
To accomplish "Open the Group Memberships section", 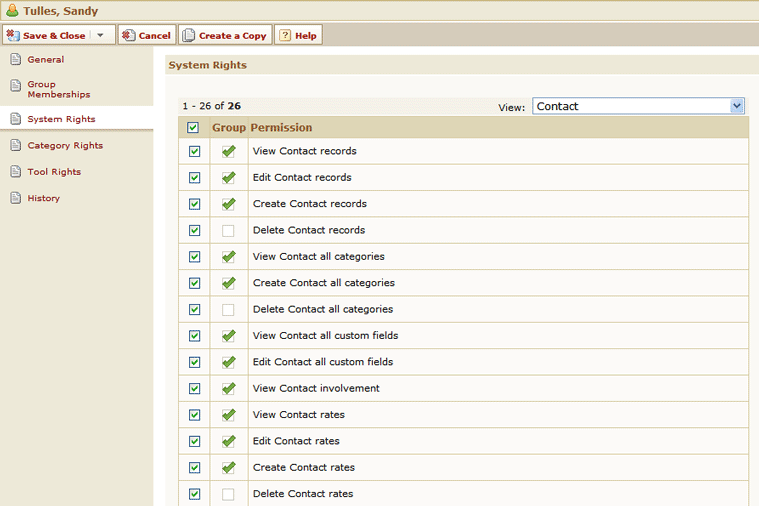I will coord(59,89).
